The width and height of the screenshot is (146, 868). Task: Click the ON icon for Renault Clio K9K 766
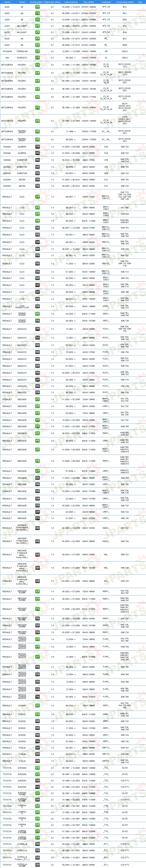[x=37, y=292]
